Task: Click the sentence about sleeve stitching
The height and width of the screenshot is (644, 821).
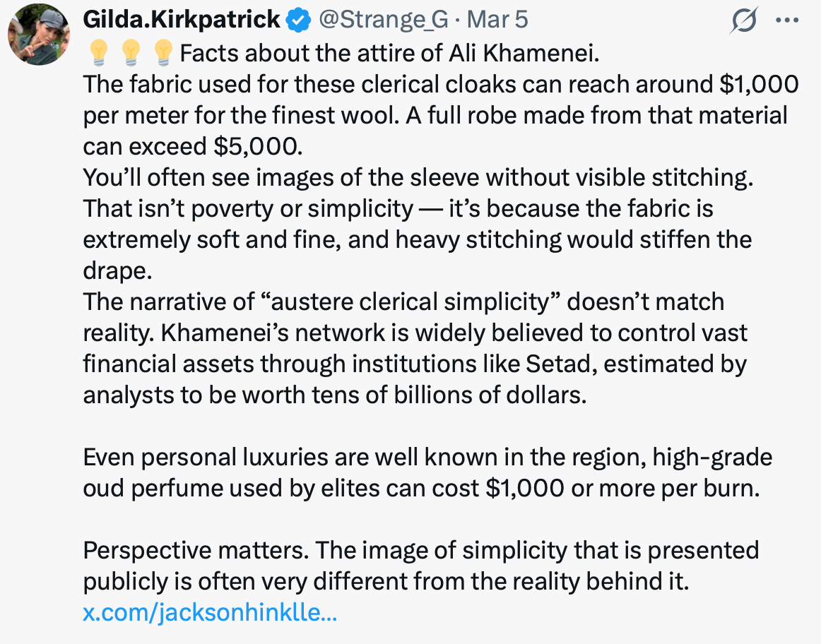Action: (x=415, y=177)
